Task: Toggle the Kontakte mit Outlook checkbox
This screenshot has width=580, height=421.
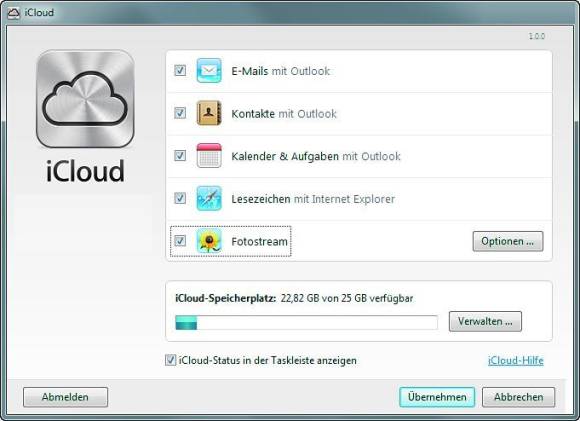Action: (x=180, y=113)
